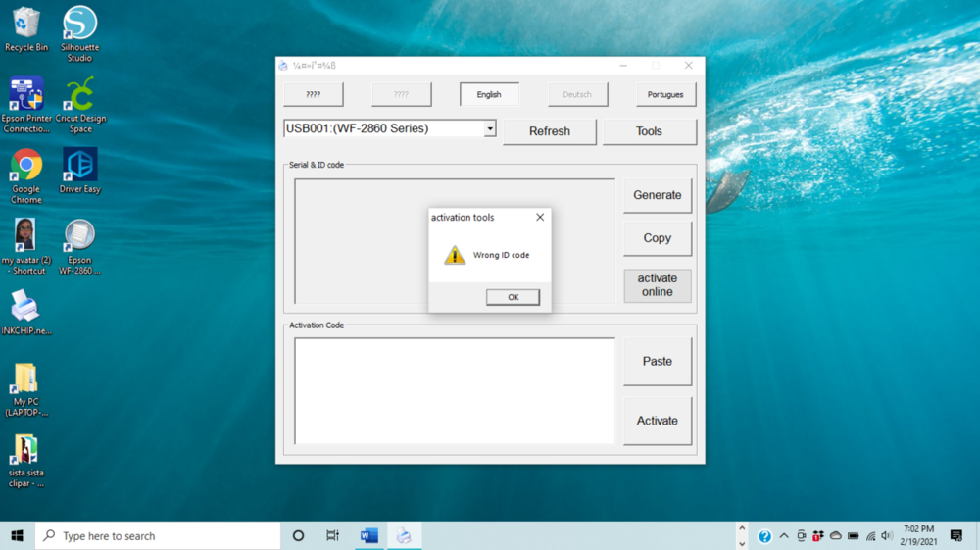Open Driver Easy desktop shortcut

80,171
